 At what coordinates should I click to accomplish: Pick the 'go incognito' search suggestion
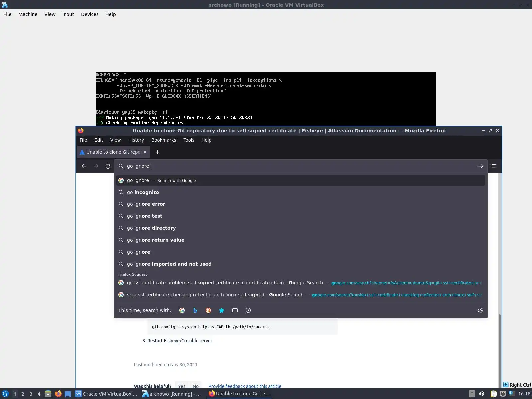click(x=301, y=192)
